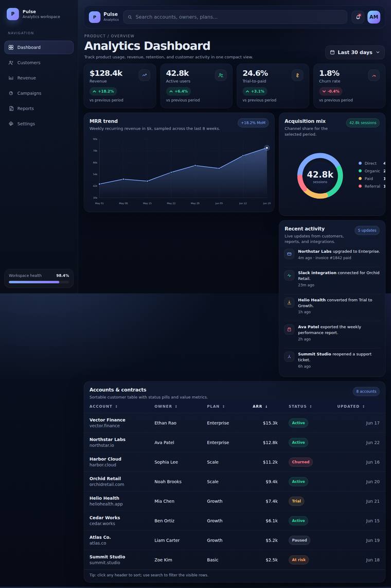Click the Slack integration activity icon
The width and height of the screenshot is (391, 588).
click(289, 275)
